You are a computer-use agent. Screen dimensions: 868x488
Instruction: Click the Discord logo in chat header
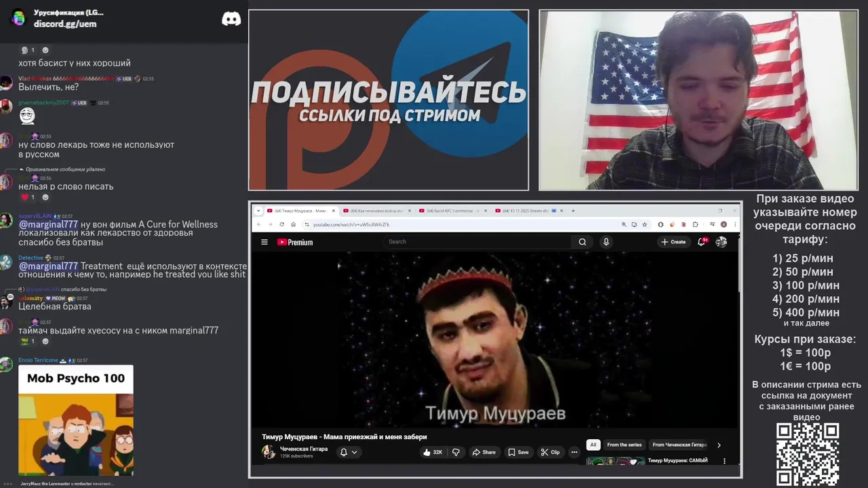click(231, 19)
